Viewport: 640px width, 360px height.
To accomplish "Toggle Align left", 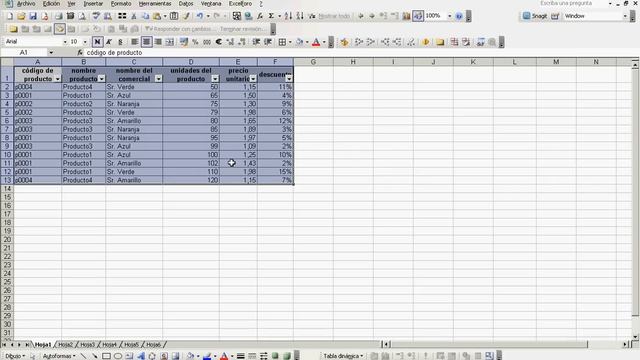I will tap(135, 42).
